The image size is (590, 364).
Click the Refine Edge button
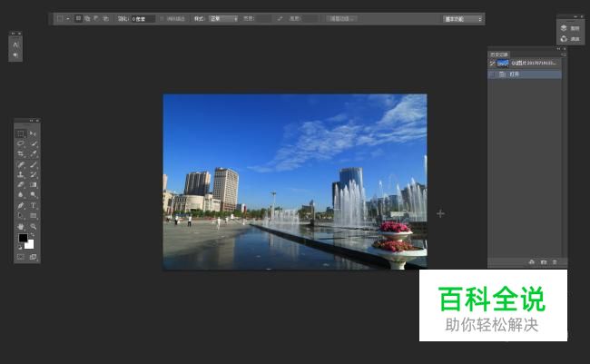(341, 18)
